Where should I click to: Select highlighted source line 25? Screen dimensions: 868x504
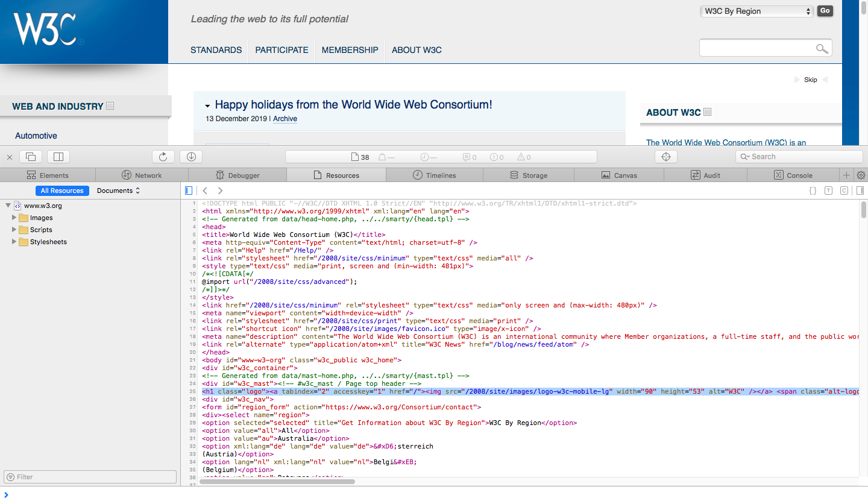pyautogui.click(x=530, y=391)
